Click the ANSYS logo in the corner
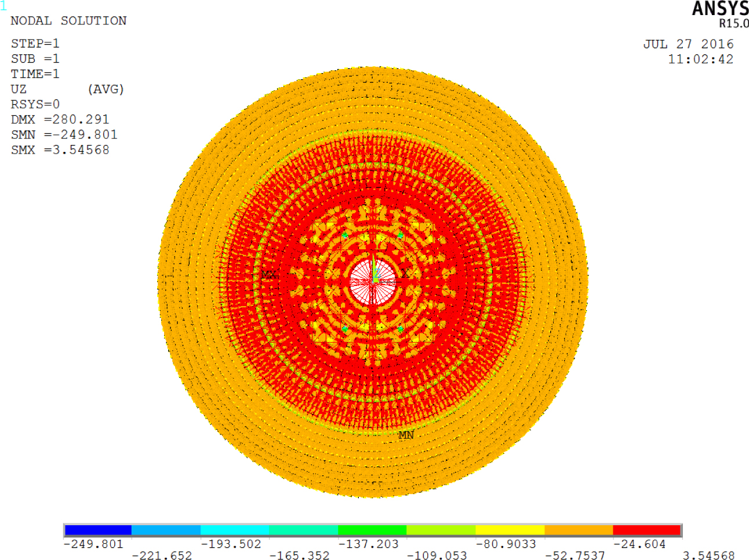The image size is (749, 560). click(x=720, y=9)
